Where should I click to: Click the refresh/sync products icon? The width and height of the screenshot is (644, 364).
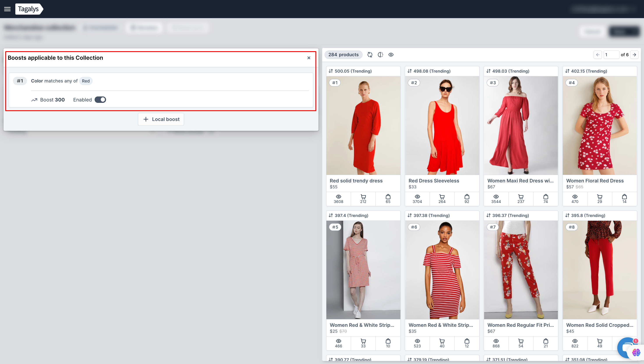[370, 55]
